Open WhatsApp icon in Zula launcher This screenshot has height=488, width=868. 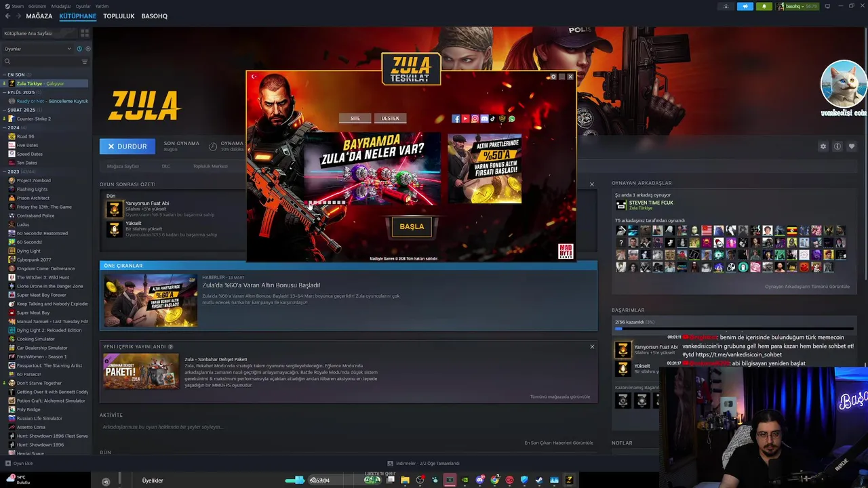[x=512, y=119]
